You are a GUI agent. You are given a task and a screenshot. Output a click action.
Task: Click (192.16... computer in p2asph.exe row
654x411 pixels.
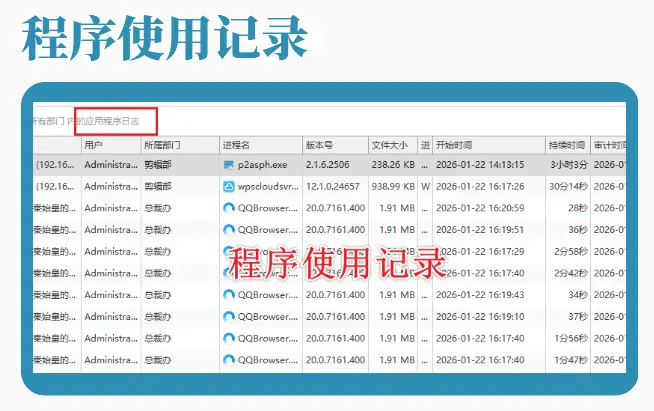(x=55, y=165)
